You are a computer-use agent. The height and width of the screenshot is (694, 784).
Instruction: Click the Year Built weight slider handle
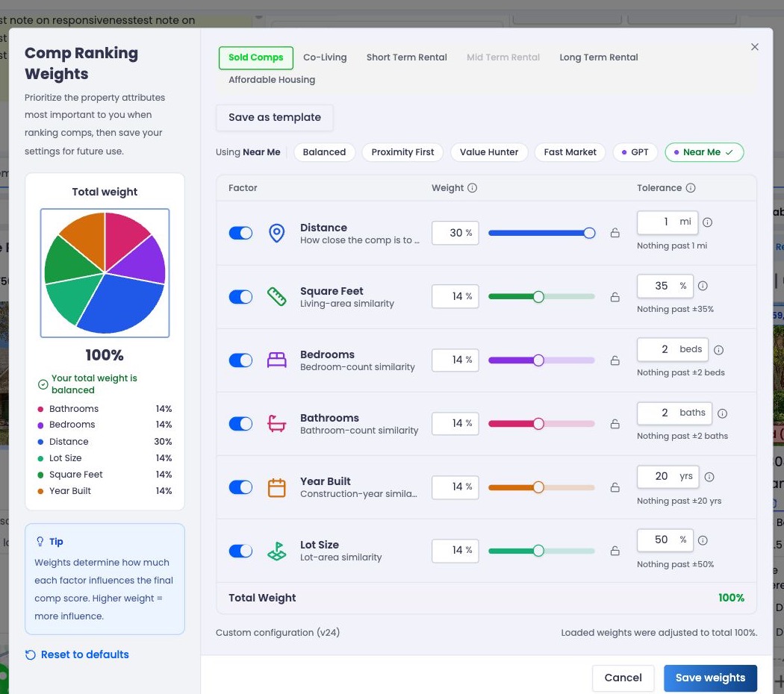538,487
